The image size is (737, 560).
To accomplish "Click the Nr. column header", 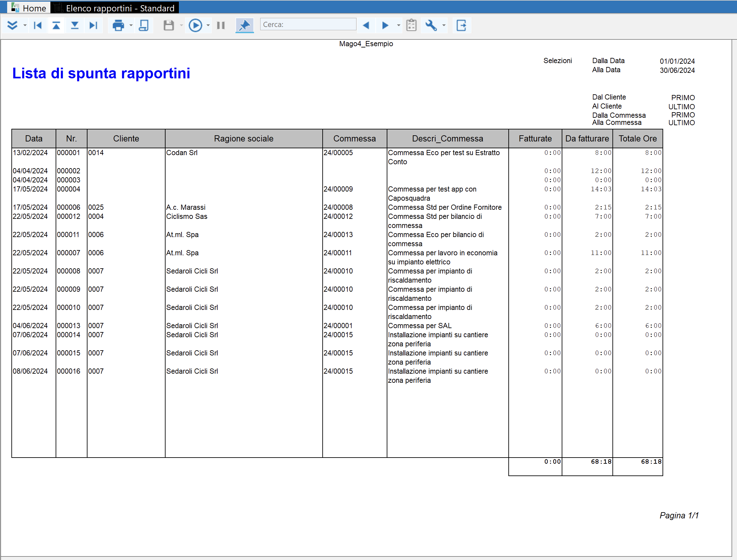I will [x=71, y=139].
